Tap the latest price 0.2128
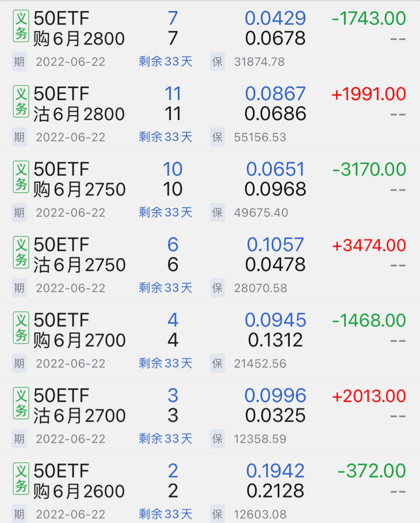Image resolution: width=420 pixels, height=523 pixels. (275, 491)
